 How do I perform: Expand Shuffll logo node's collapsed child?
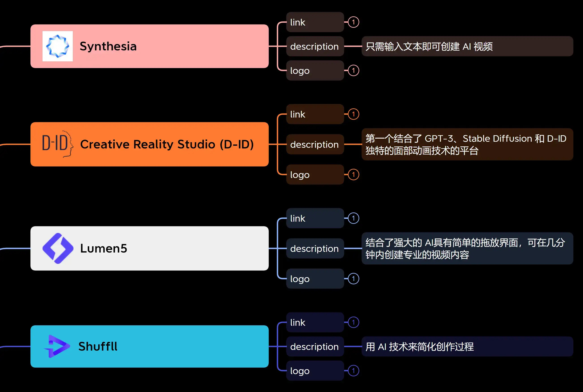click(x=353, y=371)
